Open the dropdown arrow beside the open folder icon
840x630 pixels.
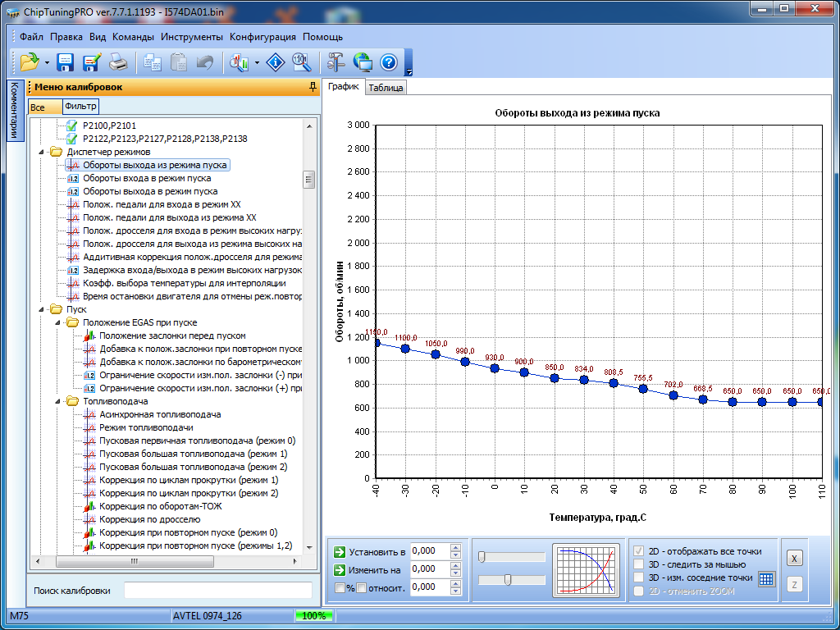tap(47, 62)
